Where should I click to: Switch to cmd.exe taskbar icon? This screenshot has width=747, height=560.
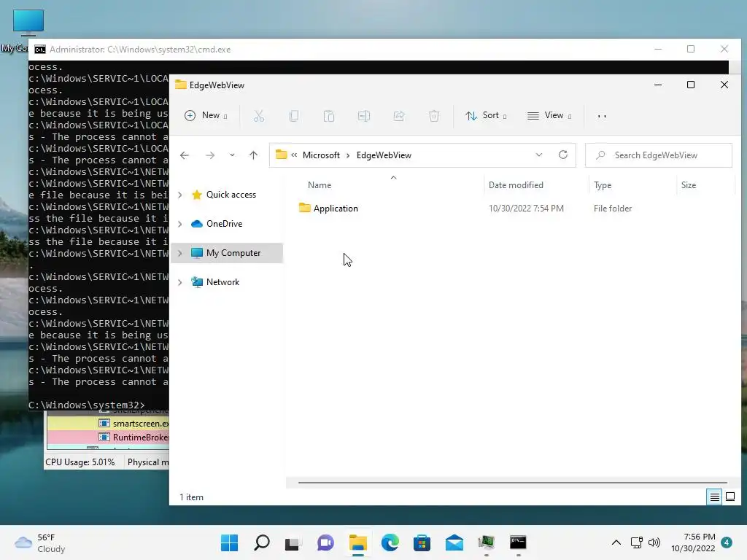click(518, 542)
